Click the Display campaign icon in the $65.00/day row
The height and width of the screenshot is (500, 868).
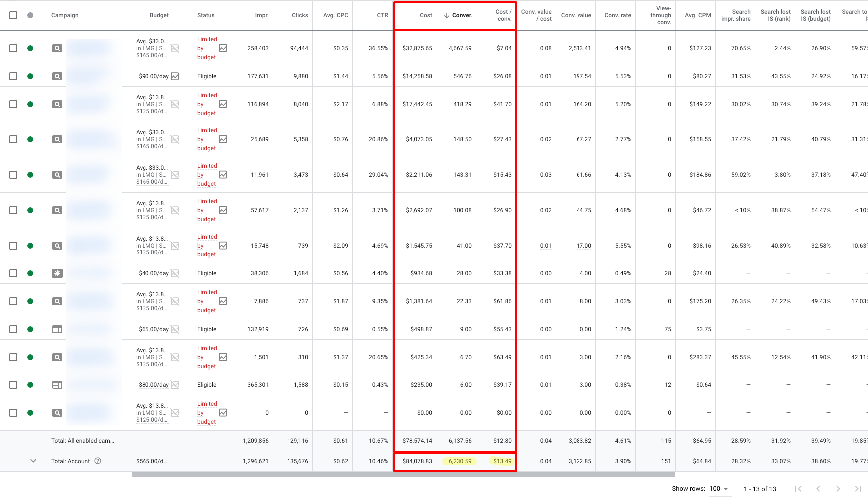point(57,329)
